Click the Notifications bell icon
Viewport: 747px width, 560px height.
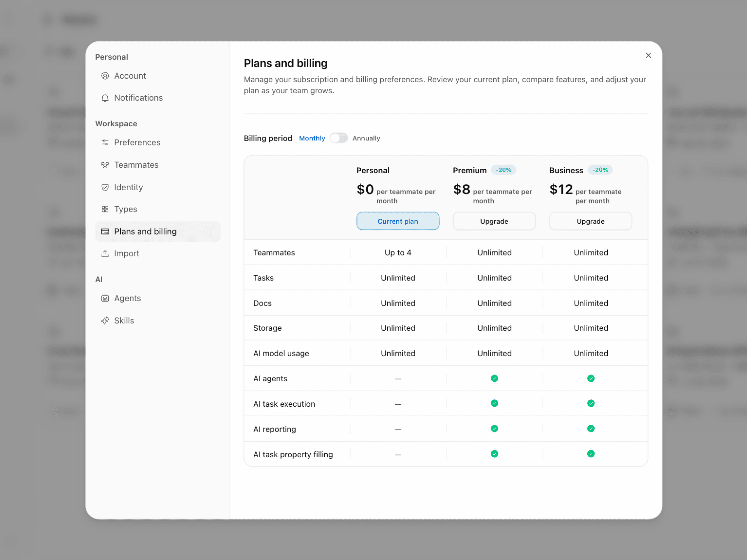click(x=105, y=98)
